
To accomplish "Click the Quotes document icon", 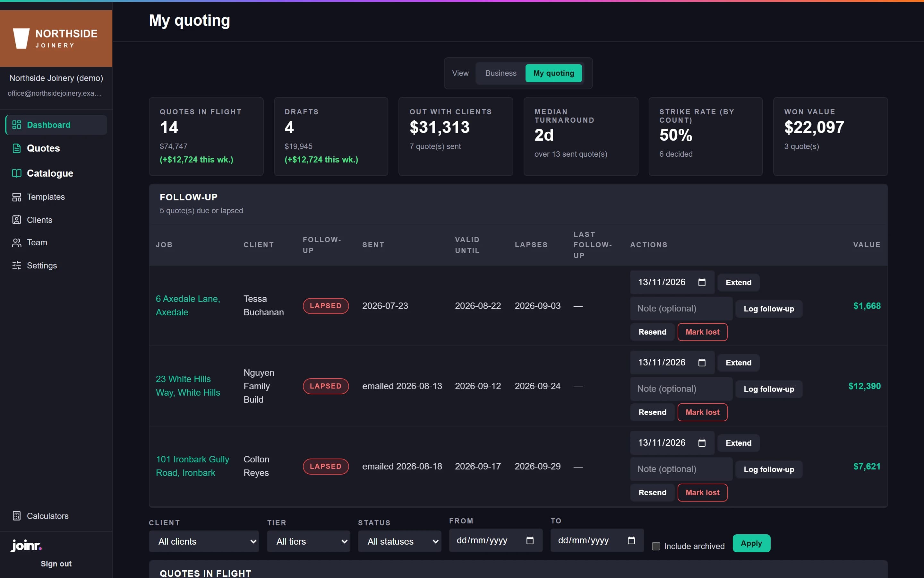I will click(16, 148).
